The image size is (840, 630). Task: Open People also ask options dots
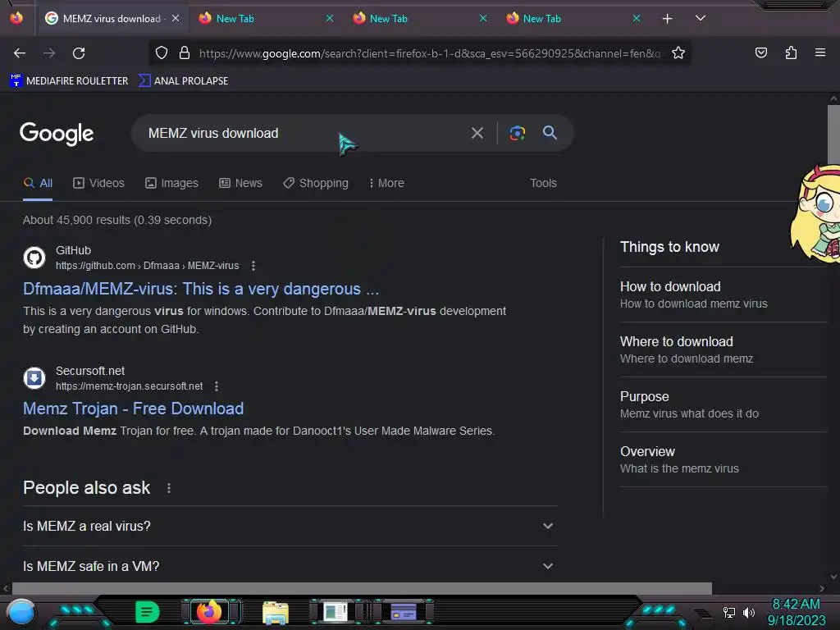[169, 488]
